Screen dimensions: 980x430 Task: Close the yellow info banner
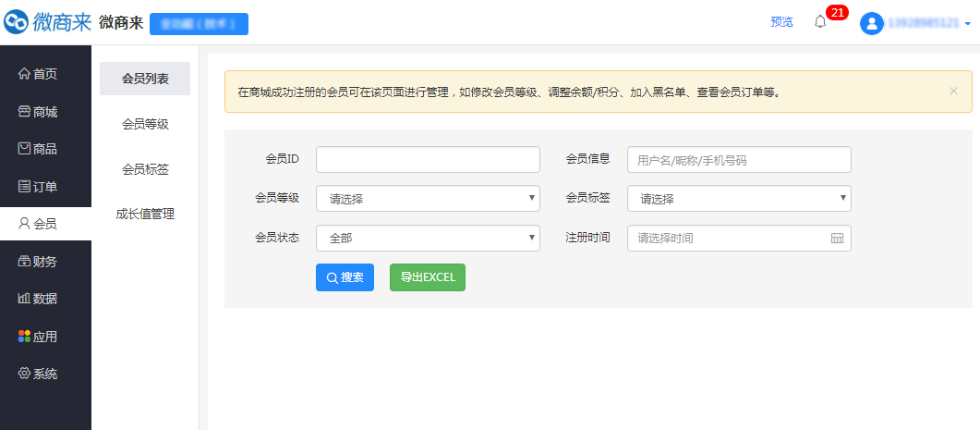point(953,92)
